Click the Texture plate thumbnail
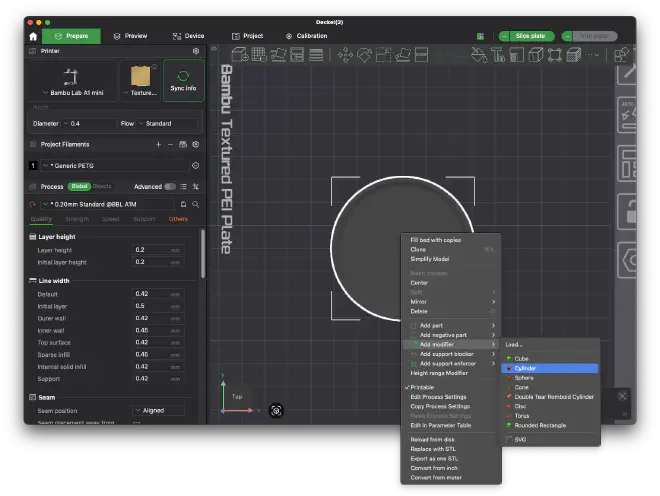This screenshot has height=496, width=660. (140, 76)
